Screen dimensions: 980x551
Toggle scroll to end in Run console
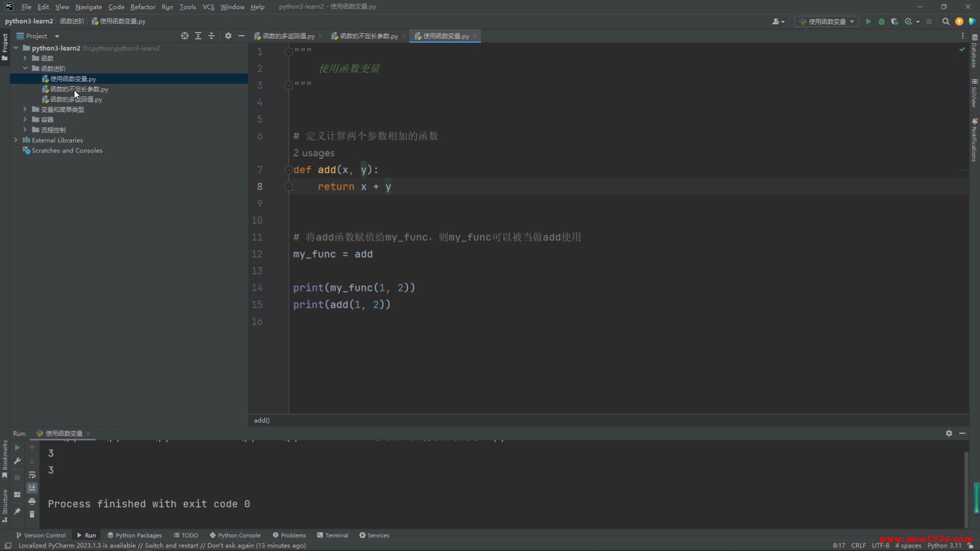(32, 488)
